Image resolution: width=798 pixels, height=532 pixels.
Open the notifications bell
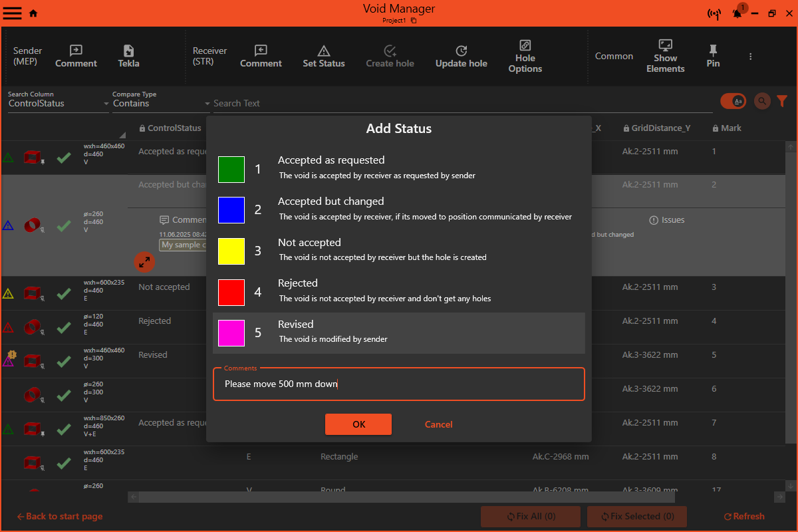[x=737, y=13]
